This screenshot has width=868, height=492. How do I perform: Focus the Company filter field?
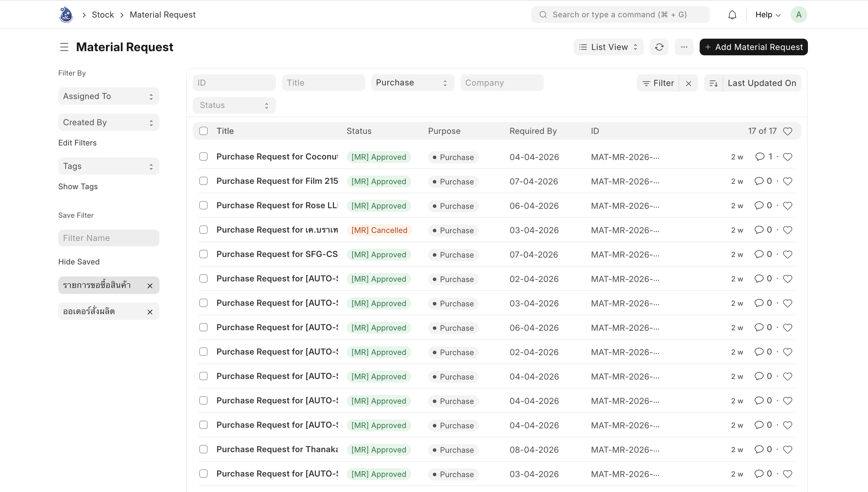coord(502,83)
